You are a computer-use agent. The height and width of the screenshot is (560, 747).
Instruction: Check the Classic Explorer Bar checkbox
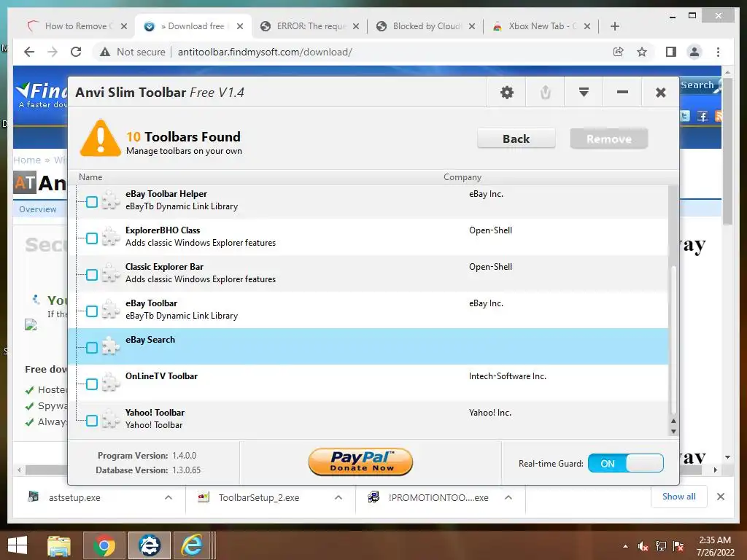[x=92, y=275]
